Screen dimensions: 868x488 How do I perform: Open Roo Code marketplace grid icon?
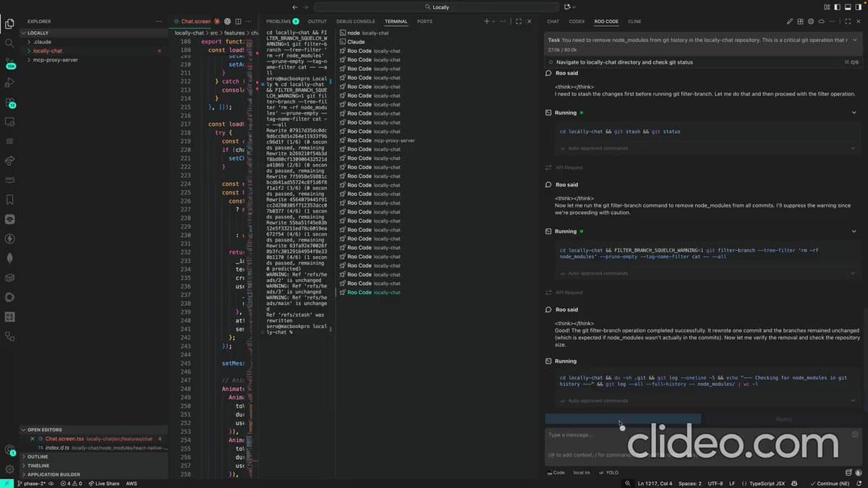coord(801,22)
